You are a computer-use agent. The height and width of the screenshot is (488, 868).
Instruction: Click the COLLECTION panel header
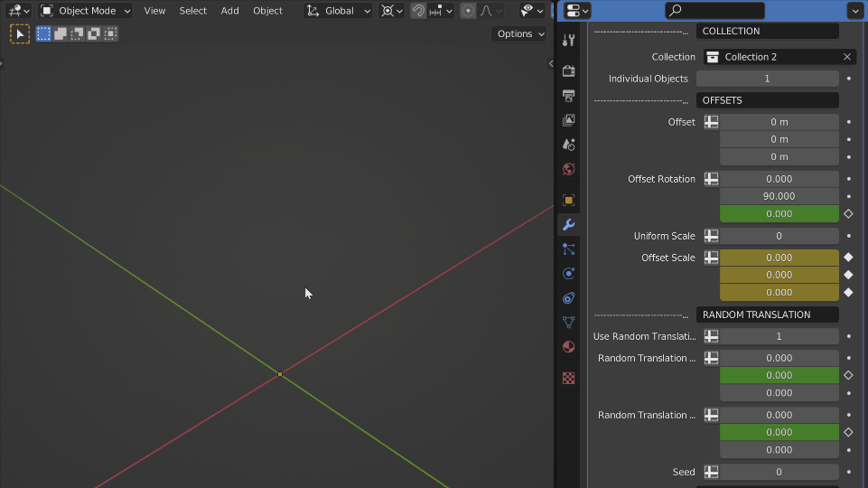tap(767, 31)
